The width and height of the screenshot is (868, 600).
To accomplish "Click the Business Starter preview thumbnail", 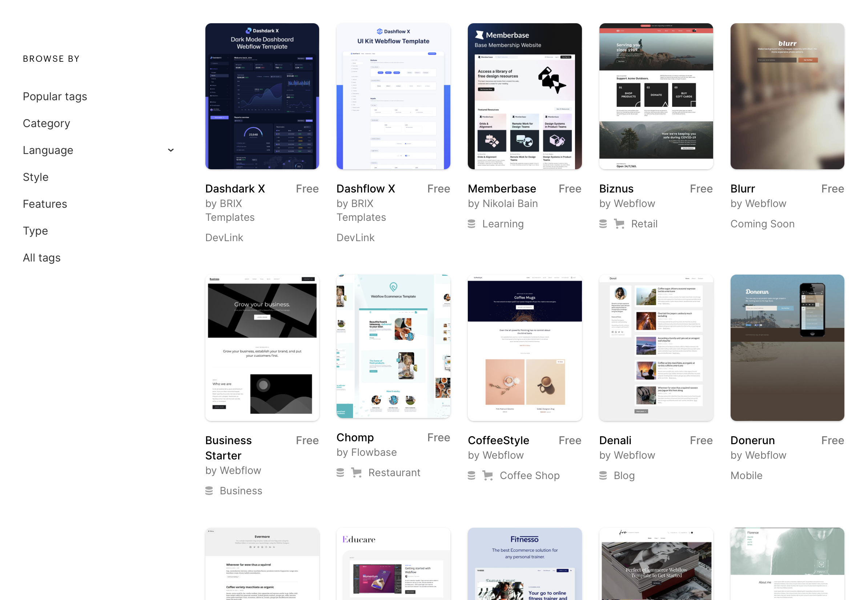I will tap(262, 348).
